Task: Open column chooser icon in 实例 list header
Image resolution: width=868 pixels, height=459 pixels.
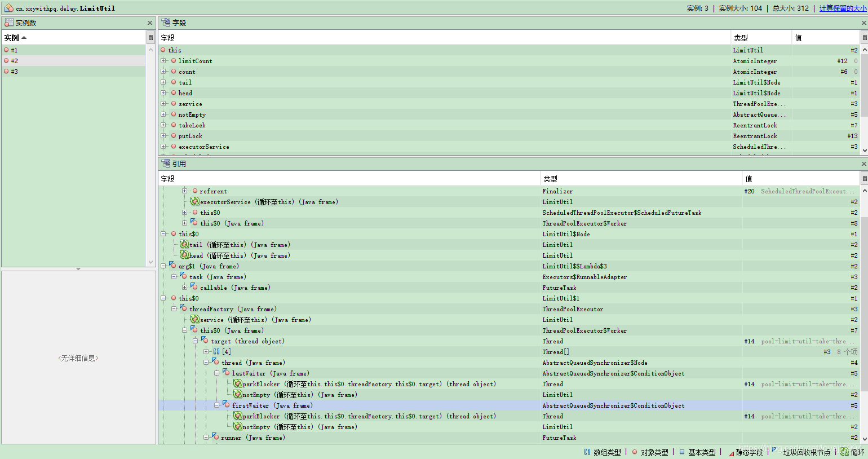Action: [150, 38]
